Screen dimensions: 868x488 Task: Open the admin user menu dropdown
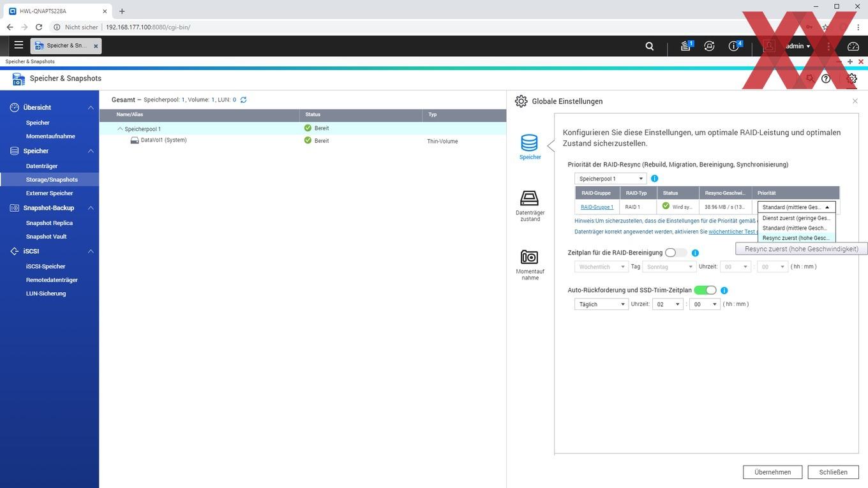point(798,46)
